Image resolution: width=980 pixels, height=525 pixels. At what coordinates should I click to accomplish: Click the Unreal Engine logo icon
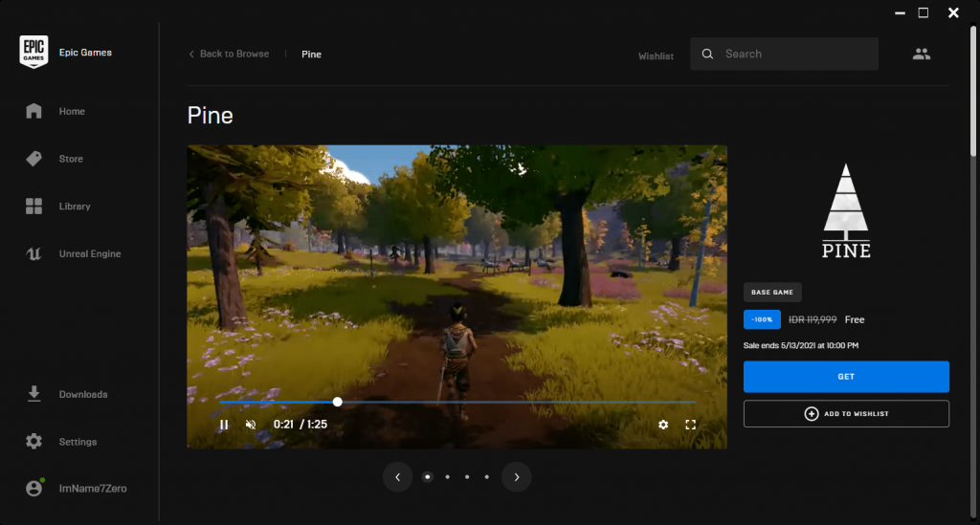[33, 253]
